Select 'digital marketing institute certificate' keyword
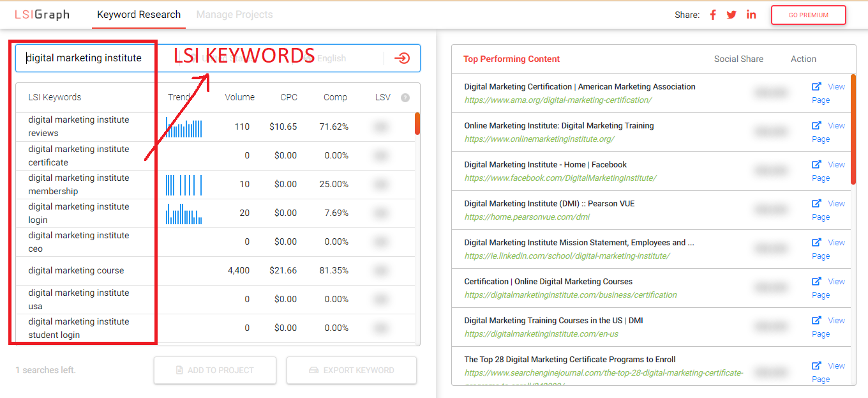Screen dimensions: 868x398 pyautogui.click(x=79, y=155)
